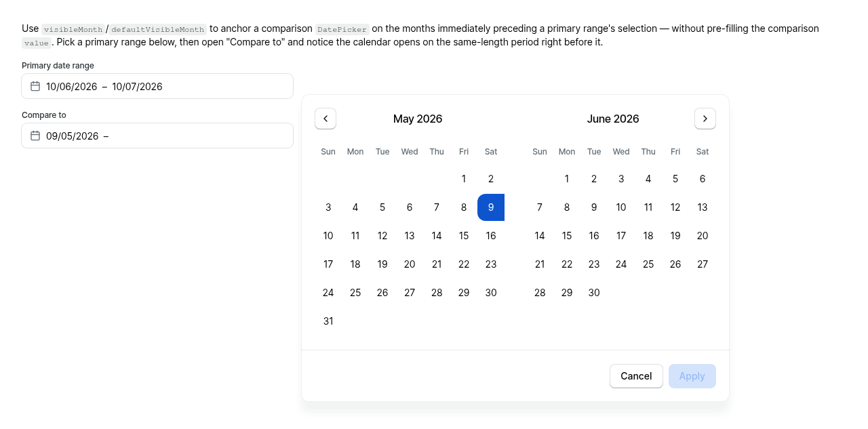
Task: Click the Apply button
Action: (692, 376)
